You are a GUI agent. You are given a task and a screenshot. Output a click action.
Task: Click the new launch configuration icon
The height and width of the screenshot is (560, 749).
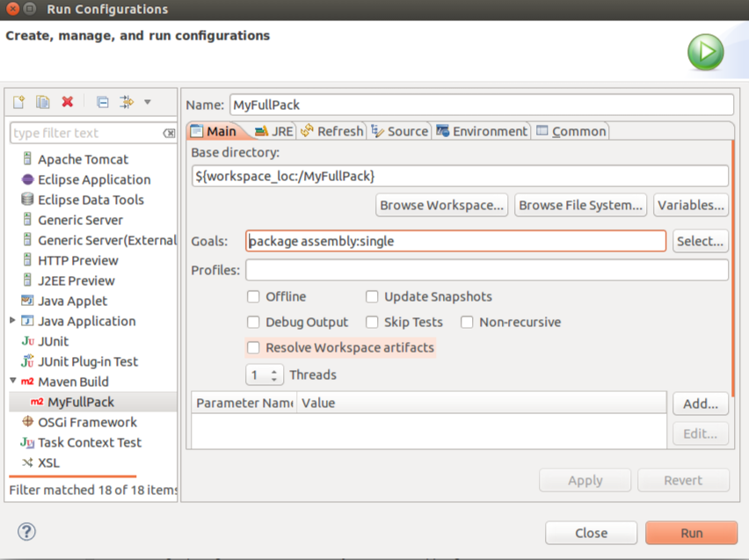click(18, 102)
